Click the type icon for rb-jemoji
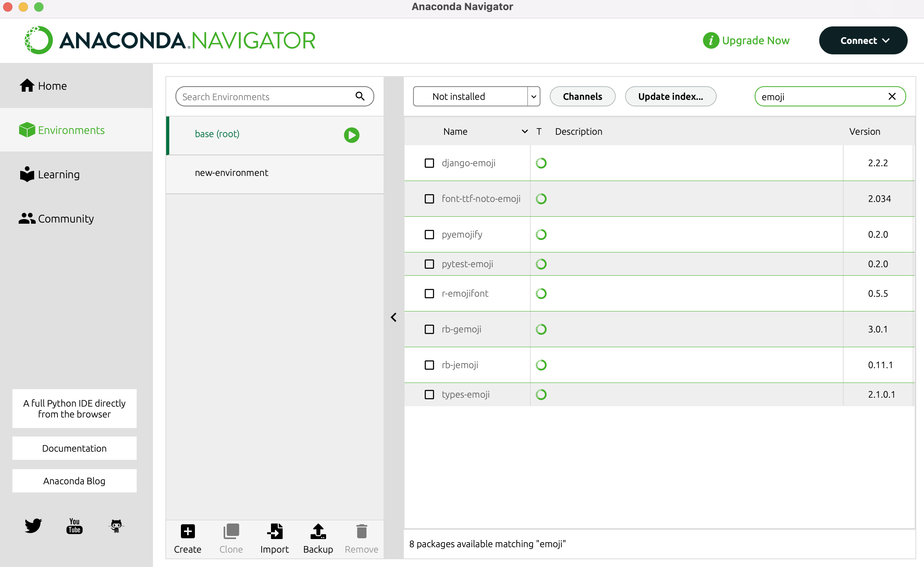 tap(541, 365)
